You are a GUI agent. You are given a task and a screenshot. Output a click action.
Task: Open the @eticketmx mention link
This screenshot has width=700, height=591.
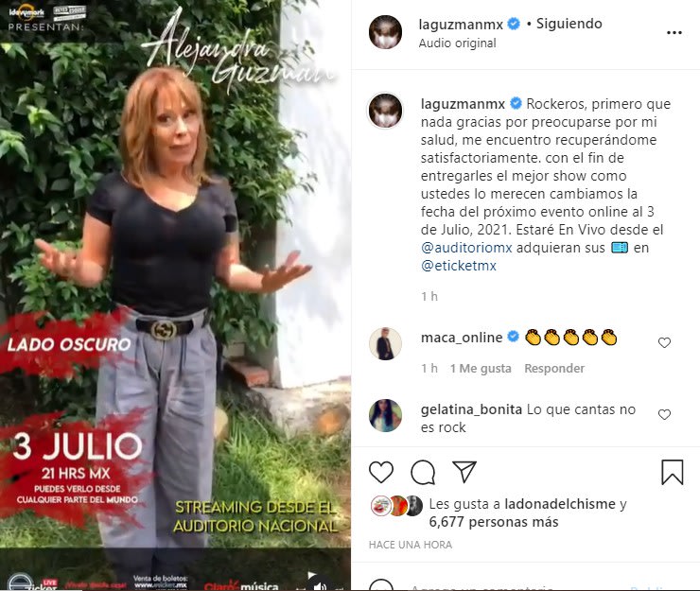point(459,266)
